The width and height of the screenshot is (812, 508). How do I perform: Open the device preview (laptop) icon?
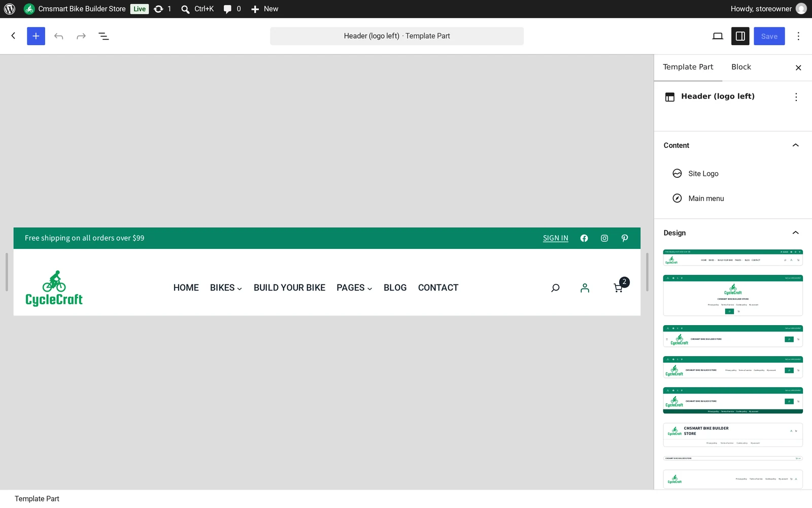(718, 36)
